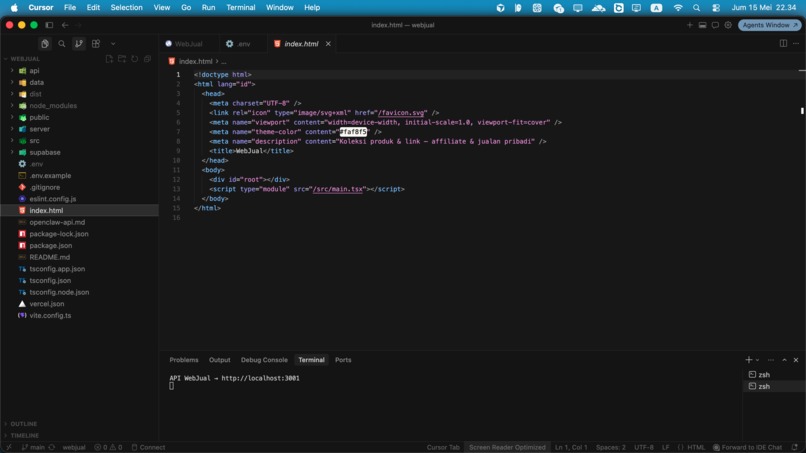Click index.html in breadcrumb

pyautogui.click(x=195, y=61)
